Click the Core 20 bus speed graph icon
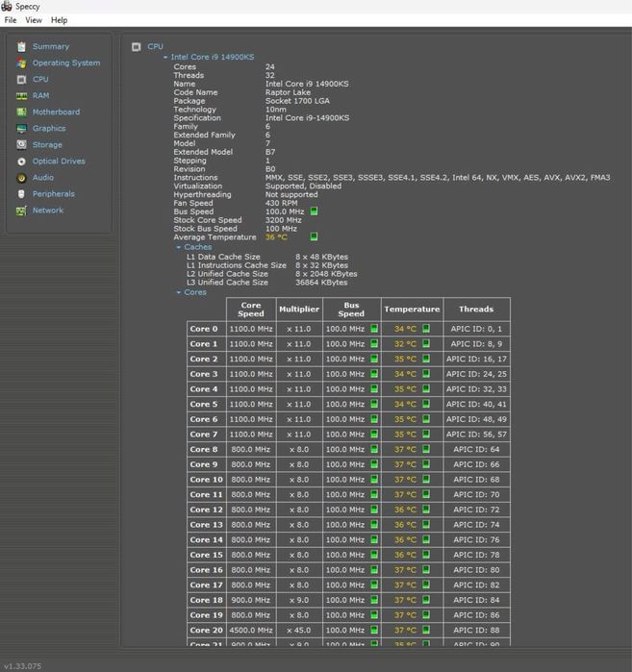Viewport: 632px width, 672px height. click(374, 630)
